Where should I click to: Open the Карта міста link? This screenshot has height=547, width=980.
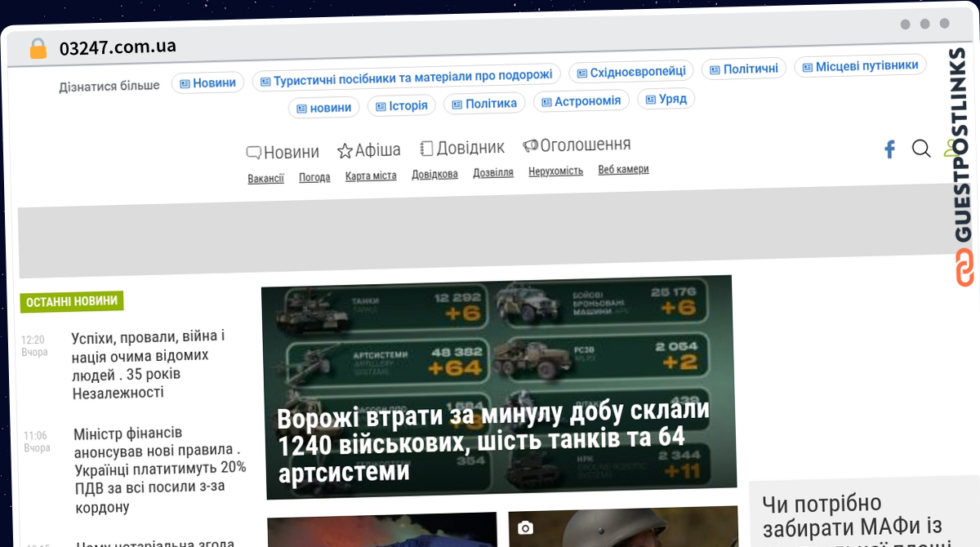[x=371, y=176]
